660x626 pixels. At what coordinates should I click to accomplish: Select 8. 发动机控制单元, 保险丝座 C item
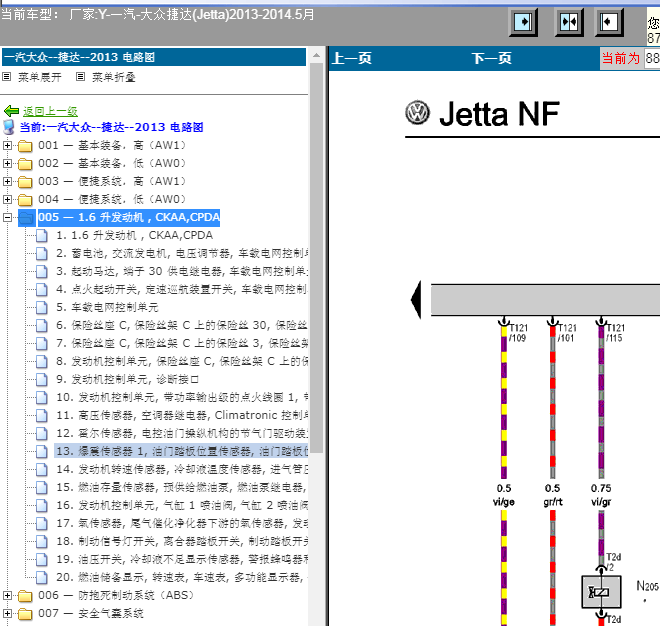click(182, 362)
